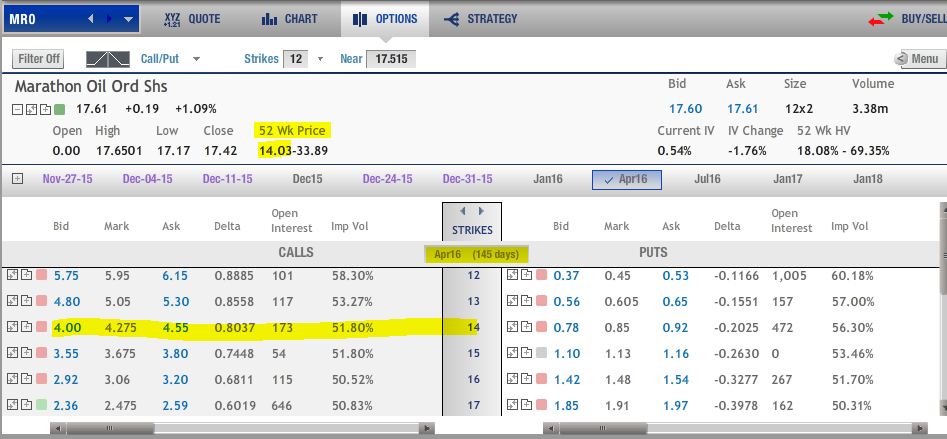Image resolution: width=947 pixels, height=439 pixels.
Task: Click the second small icon on strike 13 put row
Action: point(525,301)
